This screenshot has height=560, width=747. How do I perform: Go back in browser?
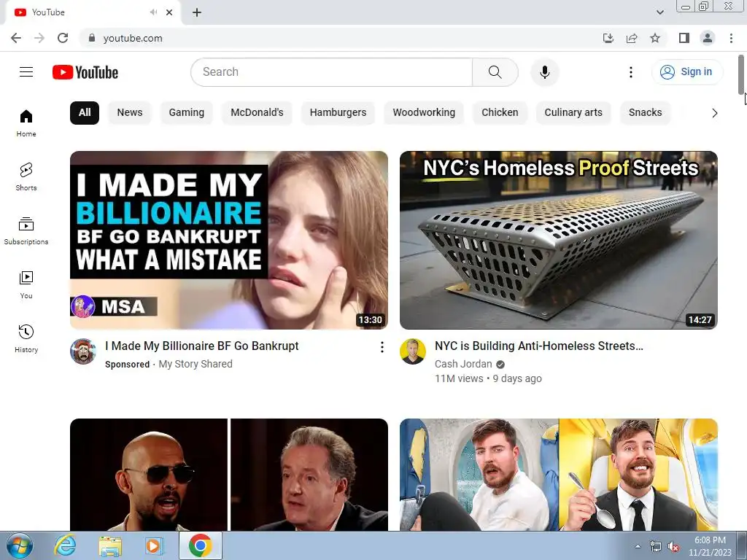[16, 38]
